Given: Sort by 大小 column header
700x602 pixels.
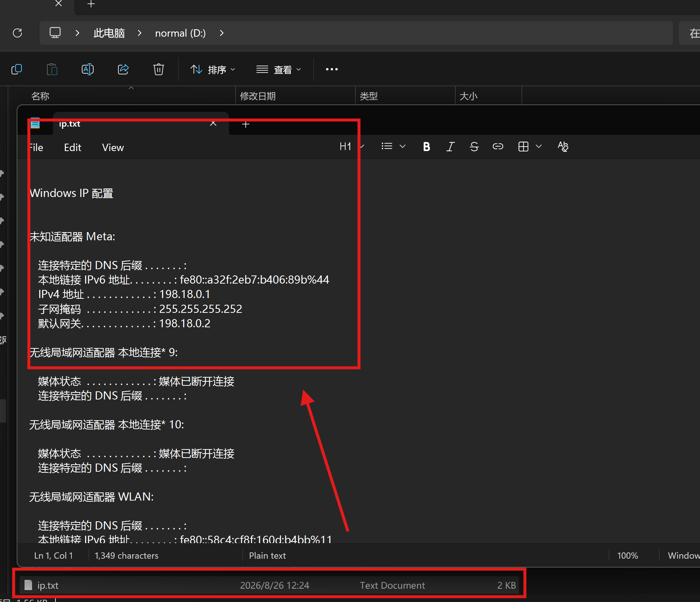Looking at the screenshot, I should [x=469, y=96].
